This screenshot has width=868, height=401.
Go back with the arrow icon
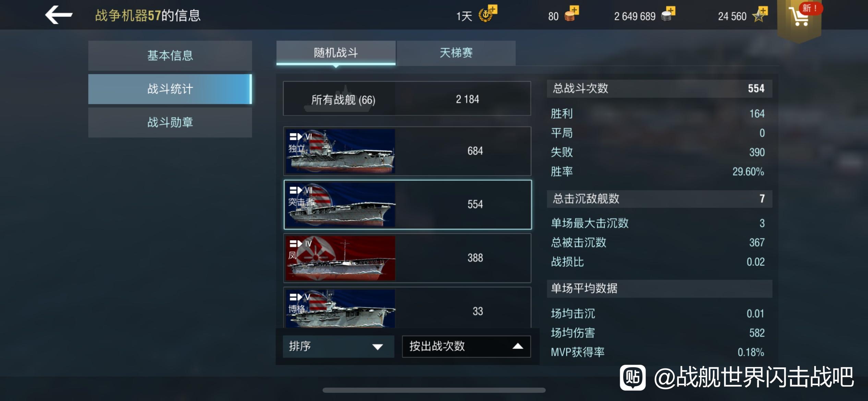[59, 15]
